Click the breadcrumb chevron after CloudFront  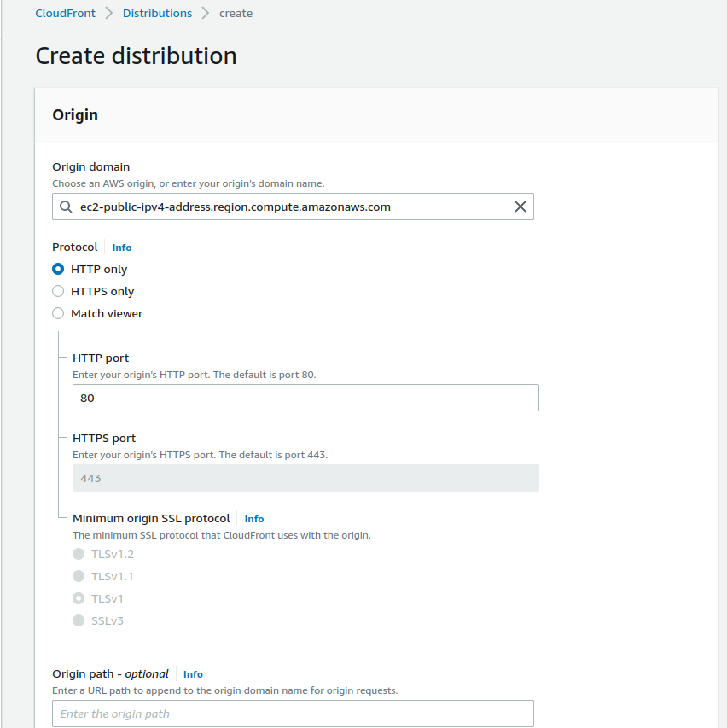tap(109, 14)
